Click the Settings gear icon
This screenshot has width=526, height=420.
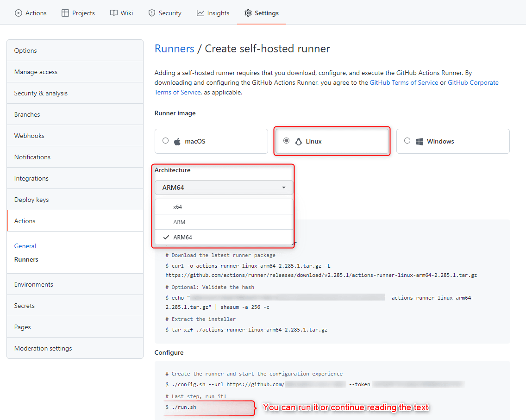[248, 13]
